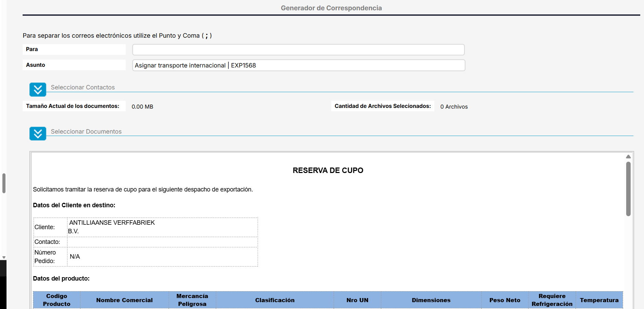Screen dimensions: 644x309
Task: Click the Mercancía Peligrosa column header
Action: (192, 300)
